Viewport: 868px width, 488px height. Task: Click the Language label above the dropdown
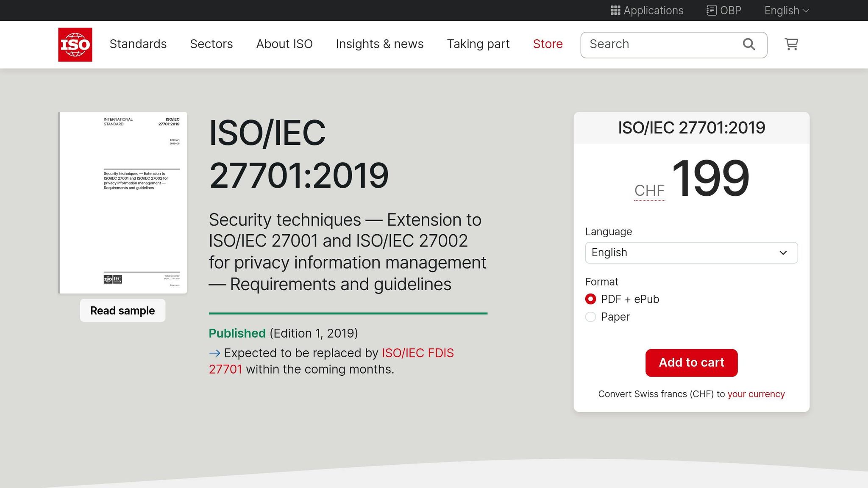pos(608,232)
